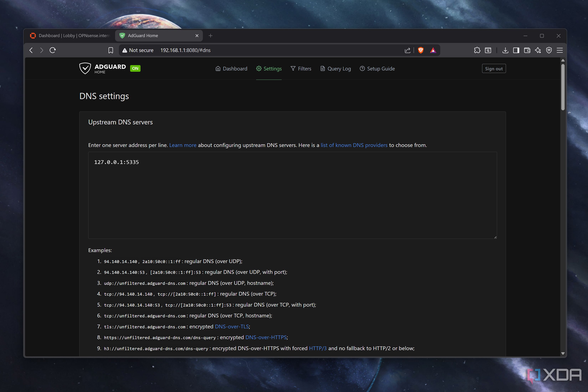Open the Learn more link
Viewport: 588px width, 392px height.
(183, 145)
